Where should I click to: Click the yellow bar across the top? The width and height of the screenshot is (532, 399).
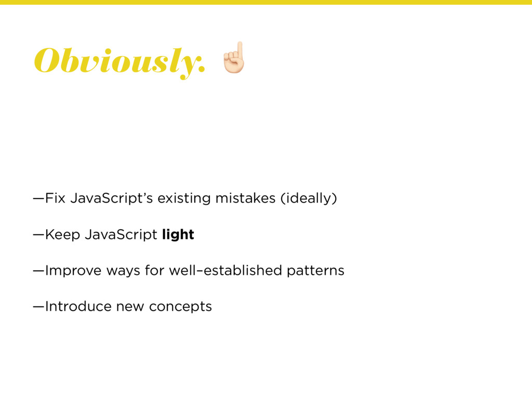click(266, 2)
